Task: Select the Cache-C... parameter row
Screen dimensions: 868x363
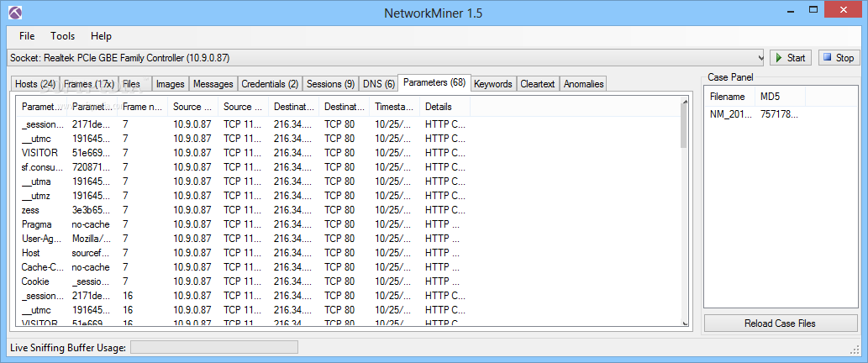Action: point(243,267)
